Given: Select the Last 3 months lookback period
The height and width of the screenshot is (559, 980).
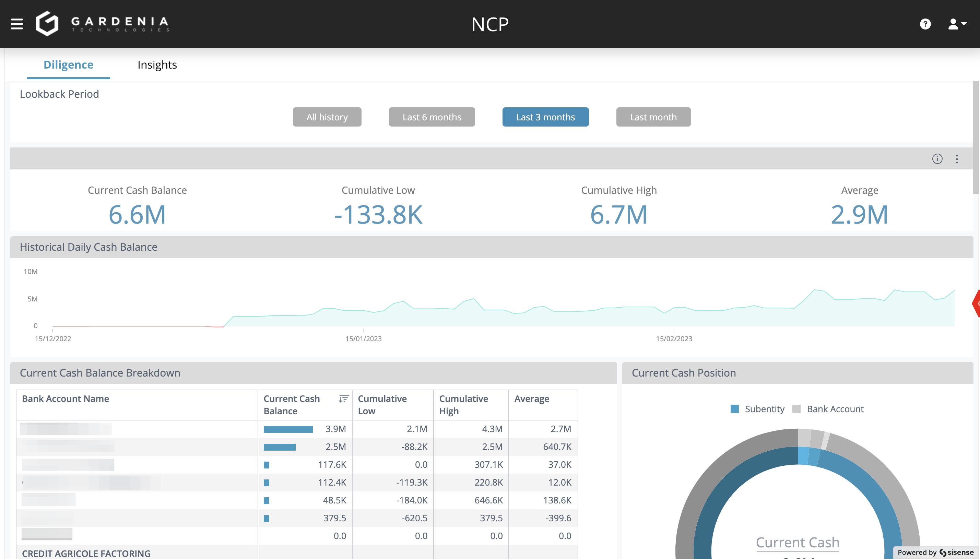Looking at the screenshot, I should pyautogui.click(x=545, y=117).
